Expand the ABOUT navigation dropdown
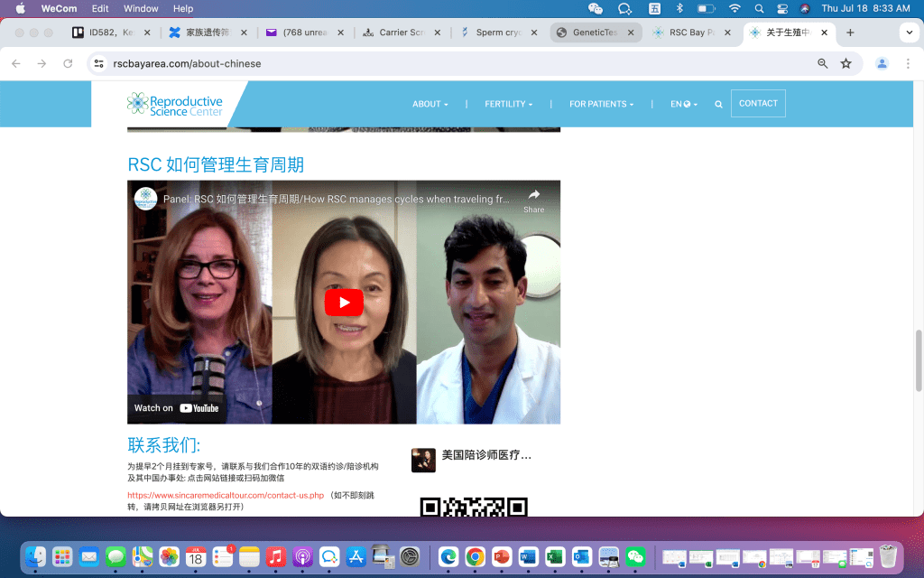This screenshot has width=924, height=578. pos(430,104)
